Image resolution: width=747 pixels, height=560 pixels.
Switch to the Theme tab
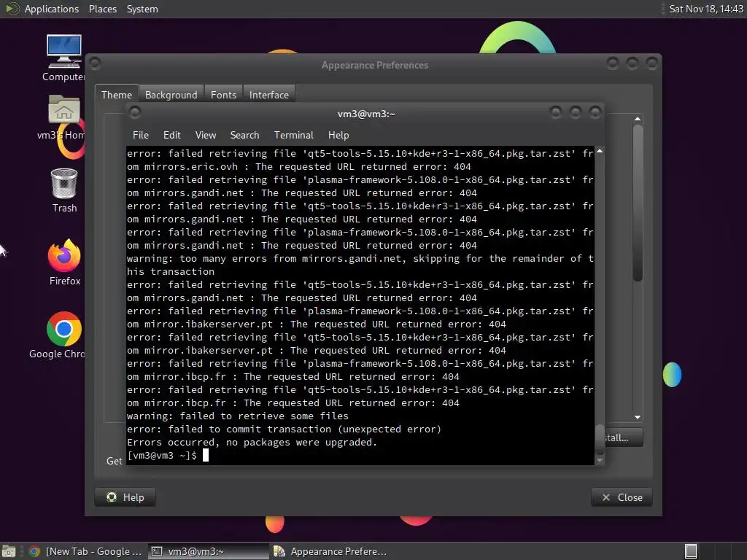[116, 95]
